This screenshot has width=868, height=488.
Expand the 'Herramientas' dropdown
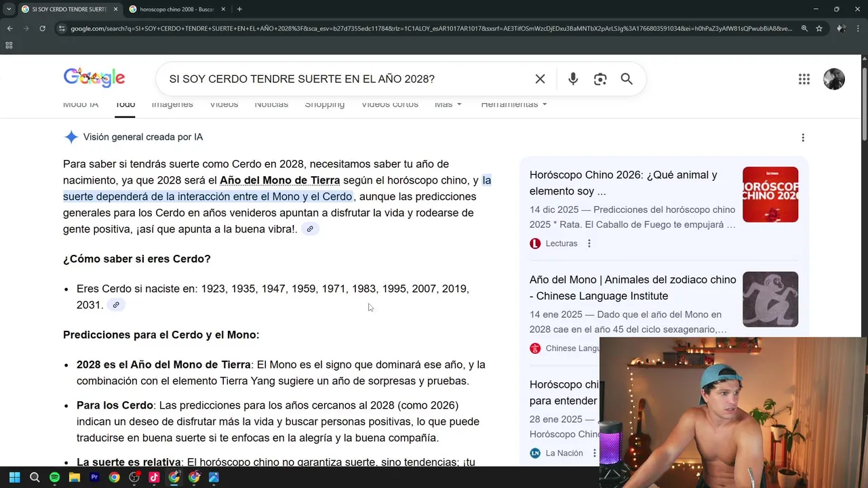pyautogui.click(x=514, y=104)
